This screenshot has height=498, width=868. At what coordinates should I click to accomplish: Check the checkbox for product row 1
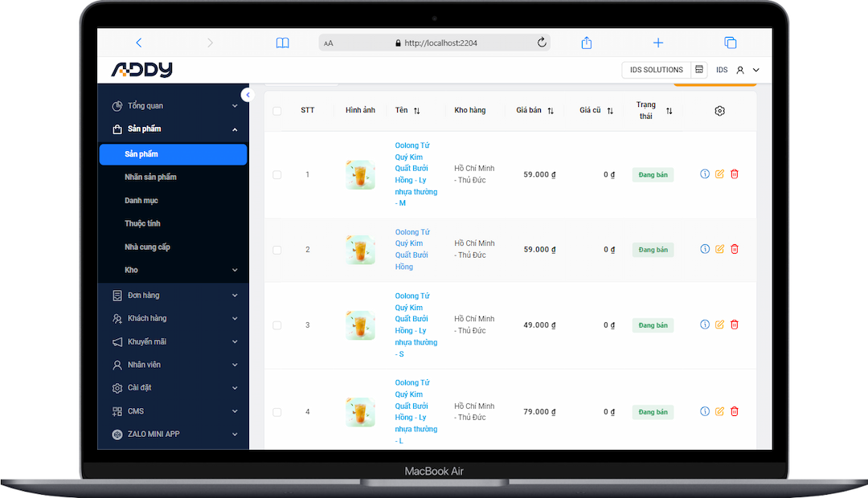(277, 174)
